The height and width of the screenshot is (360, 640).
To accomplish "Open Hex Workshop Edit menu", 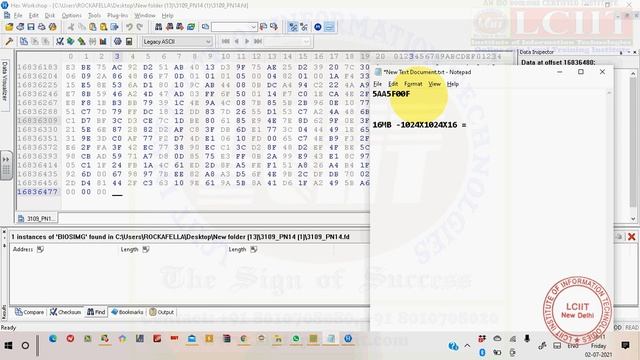I will [x=33, y=16].
